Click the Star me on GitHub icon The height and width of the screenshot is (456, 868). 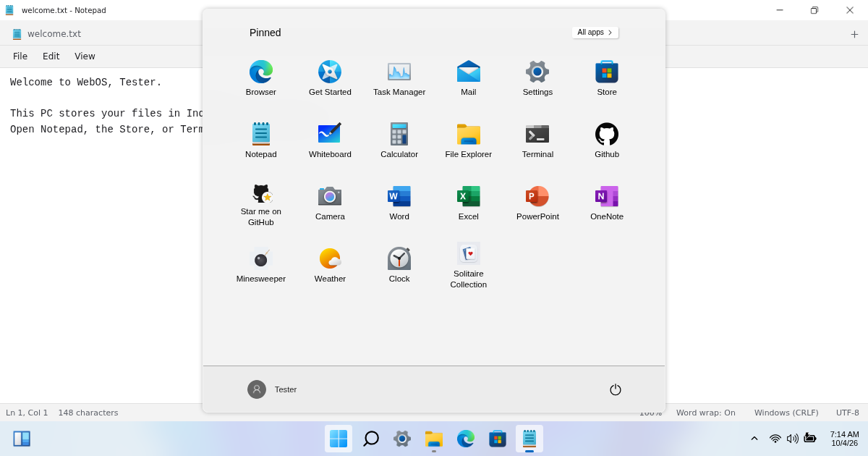pyautogui.click(x=261, y=205)
